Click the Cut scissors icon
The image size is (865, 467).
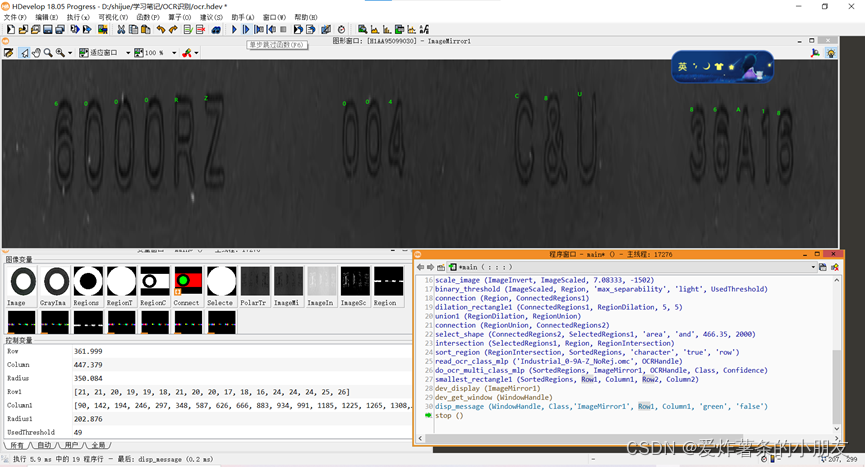(x=121, y=29)
